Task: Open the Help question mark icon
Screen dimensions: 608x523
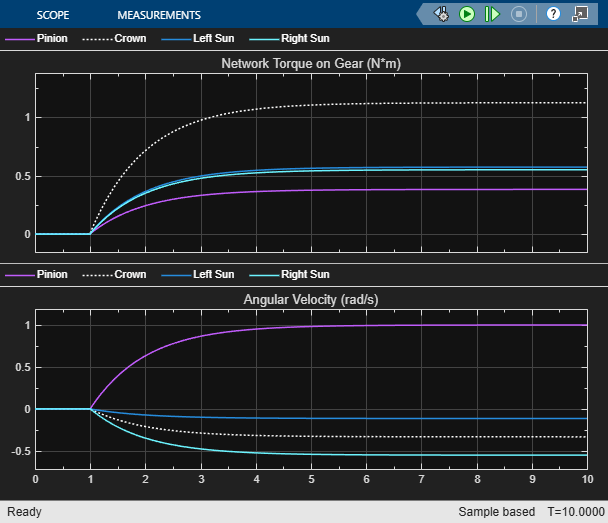Action: [553, 14]
